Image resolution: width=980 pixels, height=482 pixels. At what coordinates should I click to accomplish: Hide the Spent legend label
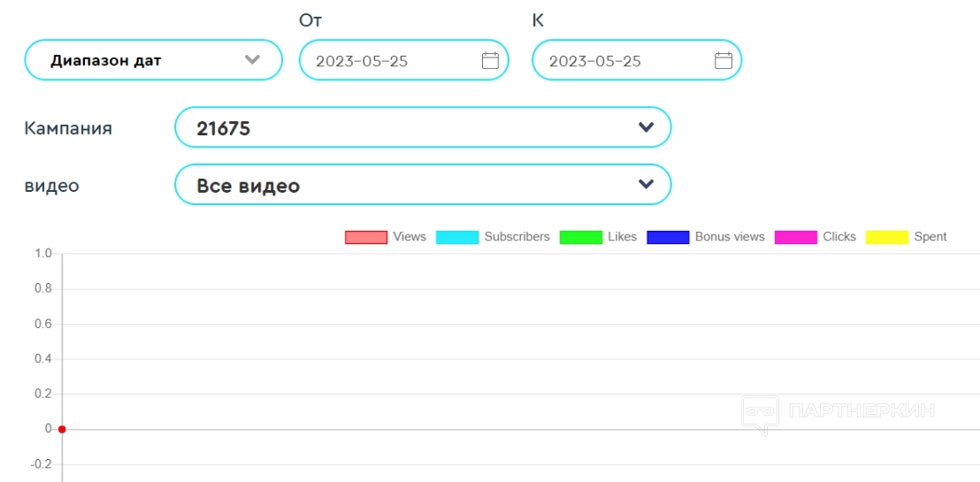point(930,237)
